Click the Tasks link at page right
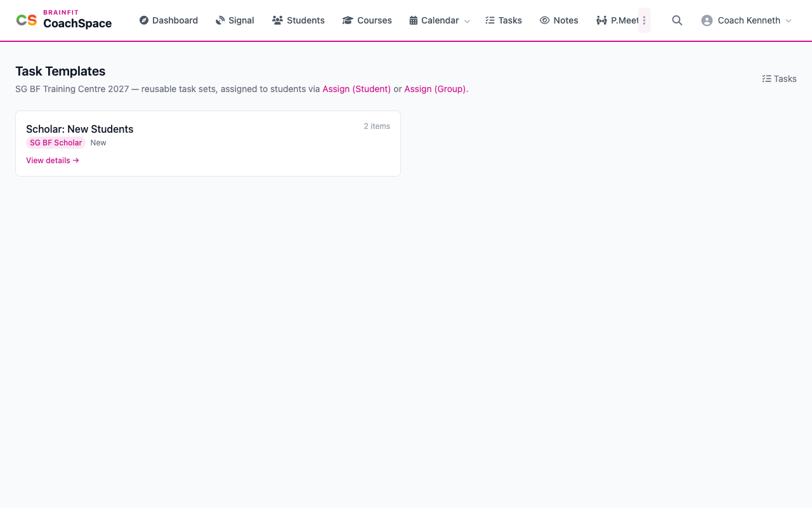This screenshot has width=812, height=508. (780, 79)
